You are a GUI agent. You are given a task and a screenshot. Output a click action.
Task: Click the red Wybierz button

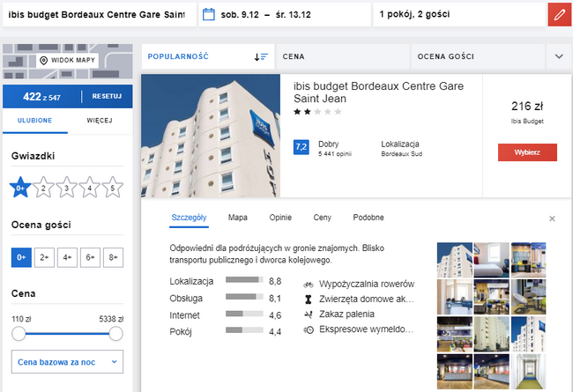[527, 152]
